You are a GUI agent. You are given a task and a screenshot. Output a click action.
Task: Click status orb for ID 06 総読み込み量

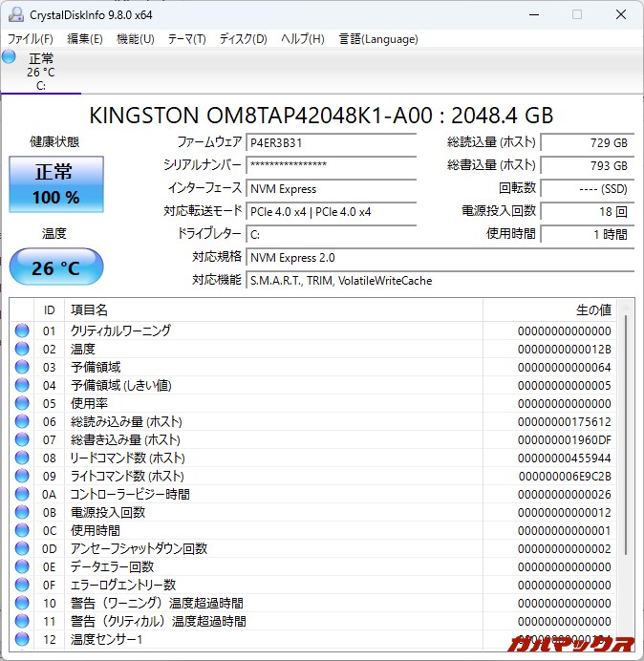[22, 421]
